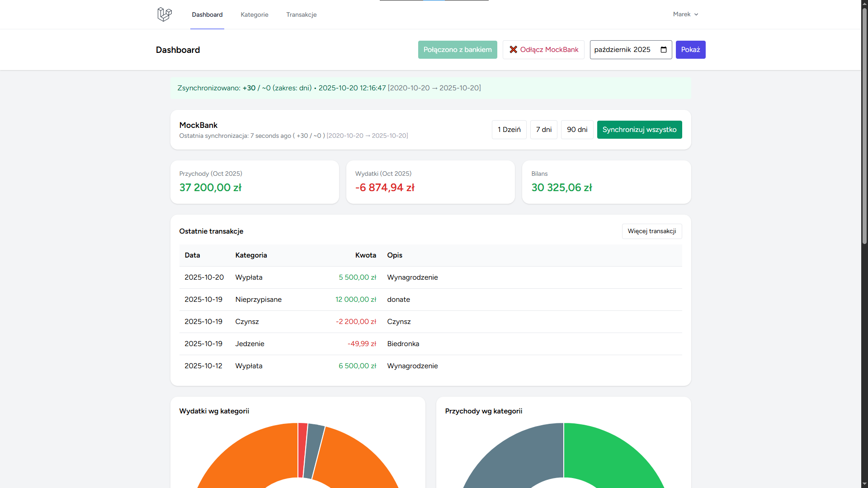Click the red slice in Wydatki chart
868x488 pixels.
[x=302, y=450]
